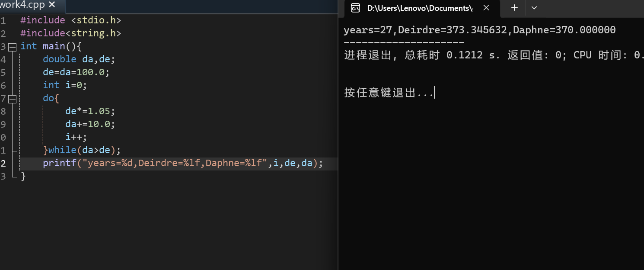Select the work4.cpp tab
This screenshot has width=644, height=270.
pos(24,6)
